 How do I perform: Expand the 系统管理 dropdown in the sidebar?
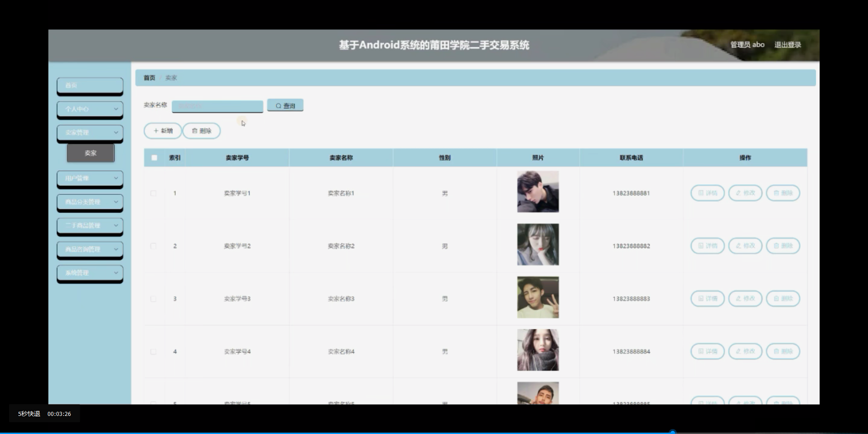pyautogui.click(x=90, y=273)
